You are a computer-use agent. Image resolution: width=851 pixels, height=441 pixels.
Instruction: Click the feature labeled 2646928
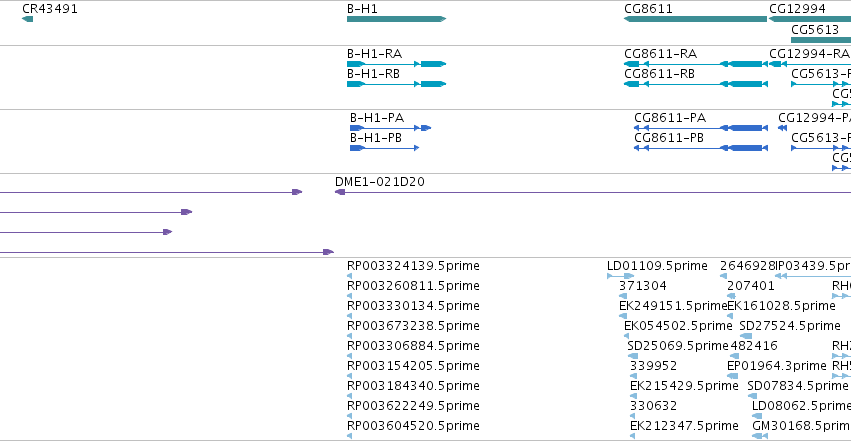point(748,266)
